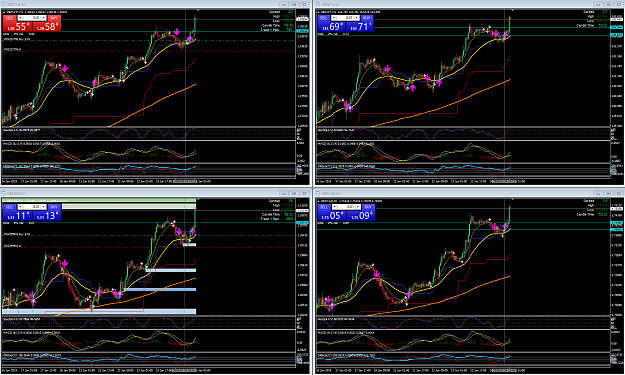This screenshot has width=625, height=375.
Task: Click BUY button in GBPCAD chart panel
Action: point(368,207)
